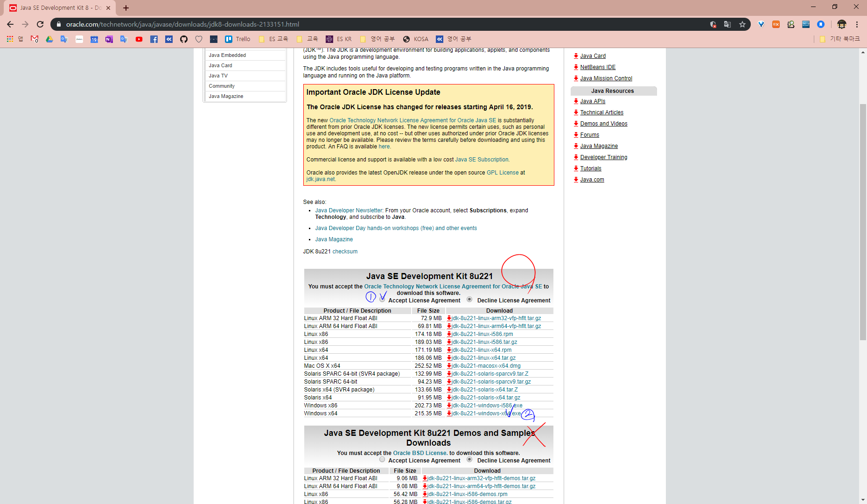Open the heart-icon bookmark
This screenshot has width=867, height=504.
coord(199,39)
